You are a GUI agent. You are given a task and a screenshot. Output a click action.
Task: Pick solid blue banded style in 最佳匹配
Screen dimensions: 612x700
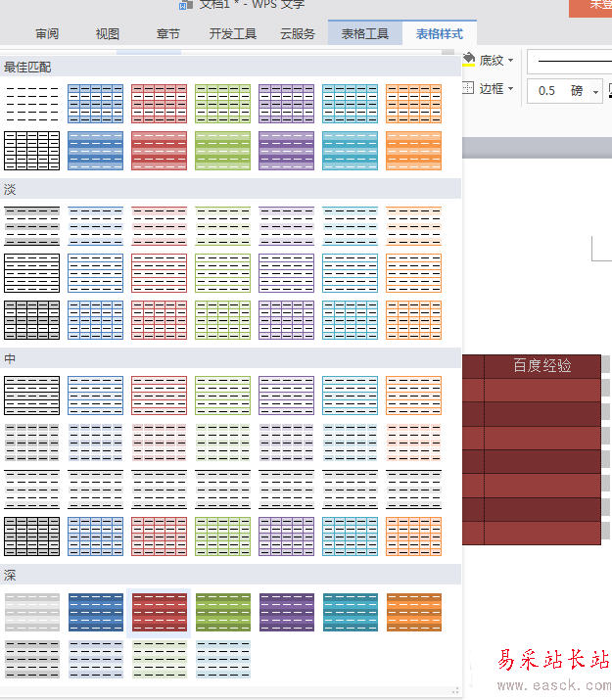pos(96,151)
